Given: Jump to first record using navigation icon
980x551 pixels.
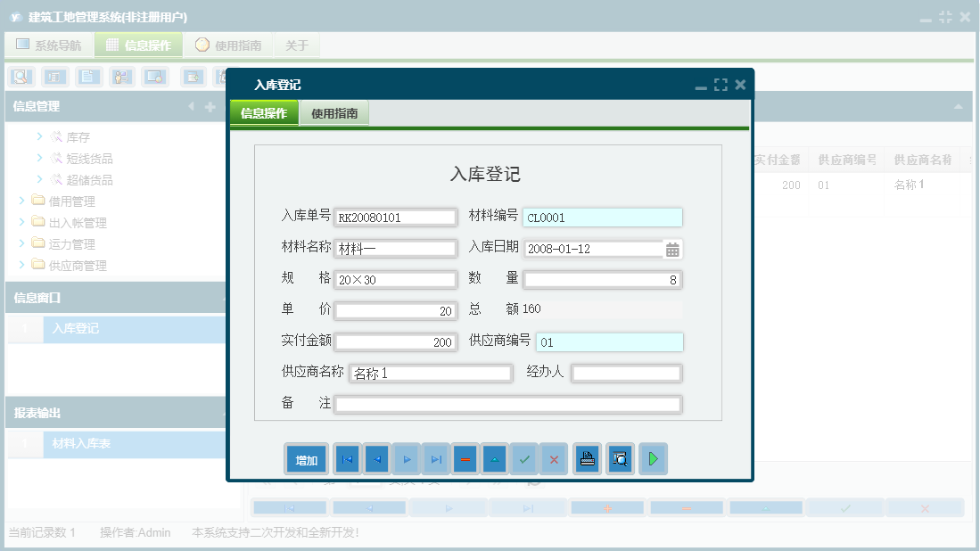Looking at the screenshot, I should click(x=347, y=458).
